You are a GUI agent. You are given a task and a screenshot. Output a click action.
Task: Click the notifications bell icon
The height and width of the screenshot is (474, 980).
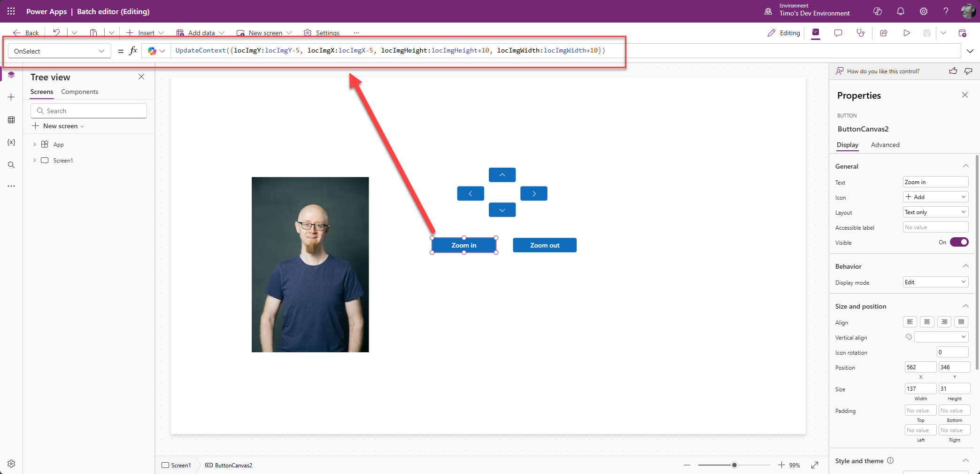pyautogui.click(x=900, y=11)
